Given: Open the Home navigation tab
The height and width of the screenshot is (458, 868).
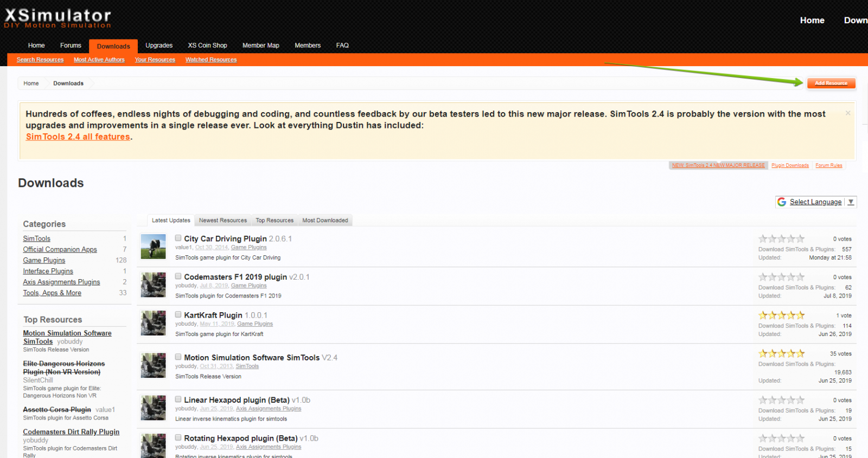Looking at the screenshot, I should (36, 46).
